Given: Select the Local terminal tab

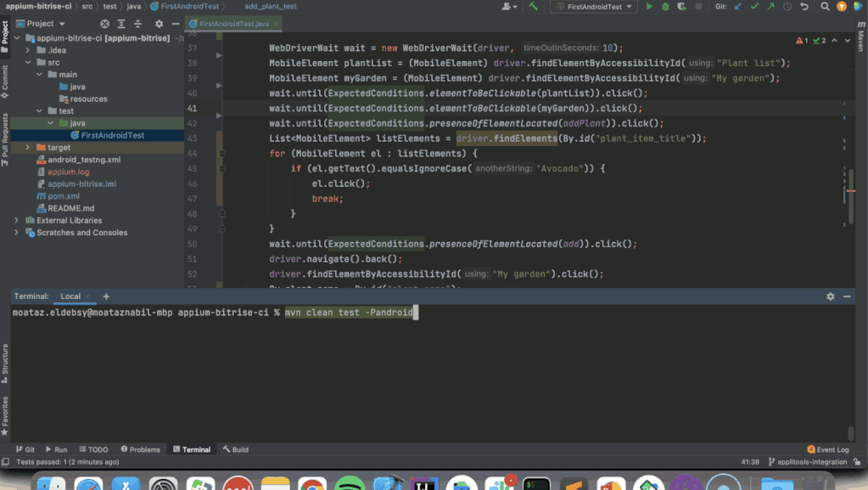Looking at the screenshot, I should [x=69, y=296].
